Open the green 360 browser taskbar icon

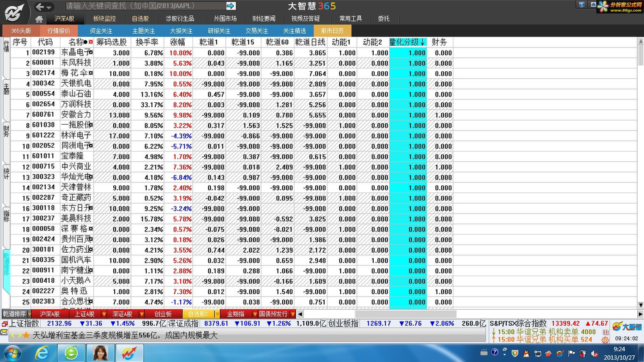tap(71, 353)
